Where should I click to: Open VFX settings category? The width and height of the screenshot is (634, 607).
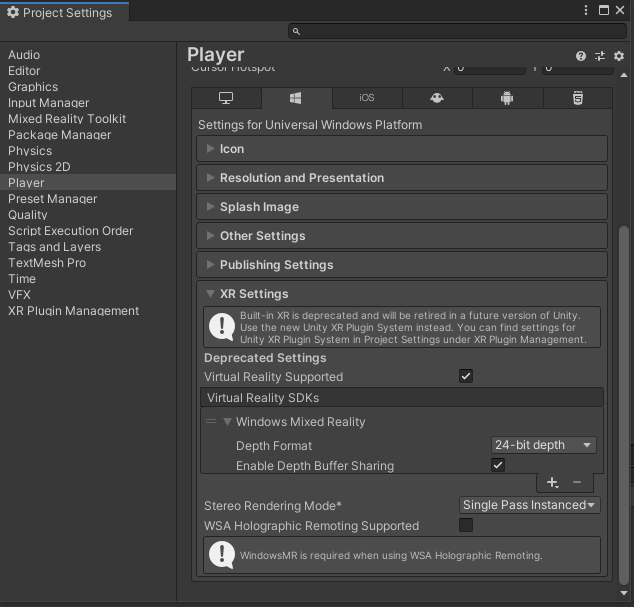(88, 295)
